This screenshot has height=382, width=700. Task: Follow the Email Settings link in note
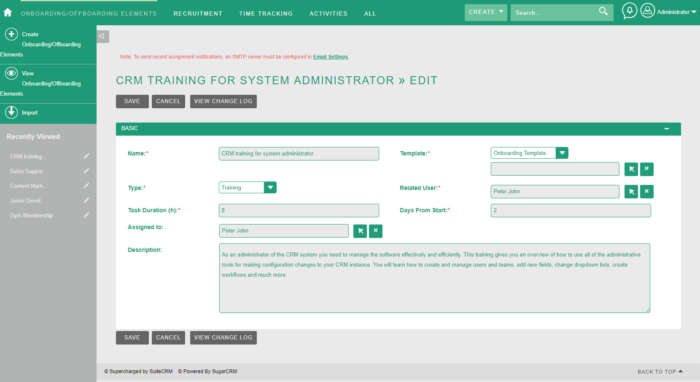pyautogui.click(x=330, y=57)
